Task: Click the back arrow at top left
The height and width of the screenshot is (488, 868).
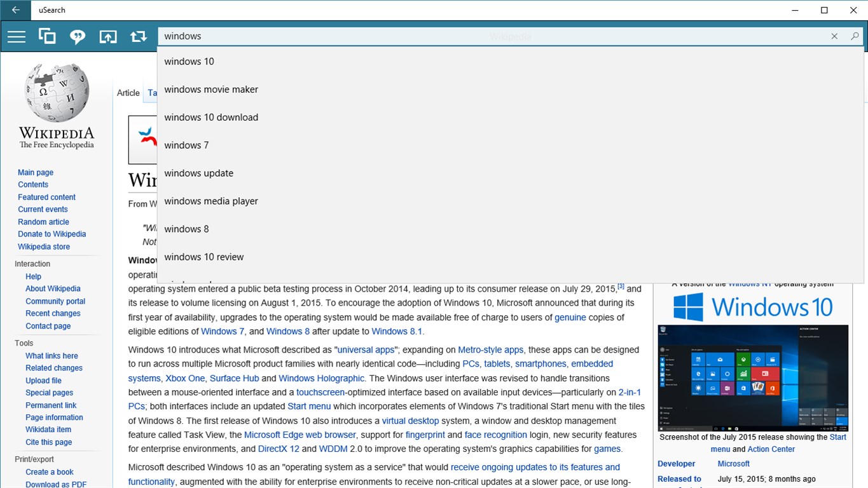Action: click(x=14, y=10)
